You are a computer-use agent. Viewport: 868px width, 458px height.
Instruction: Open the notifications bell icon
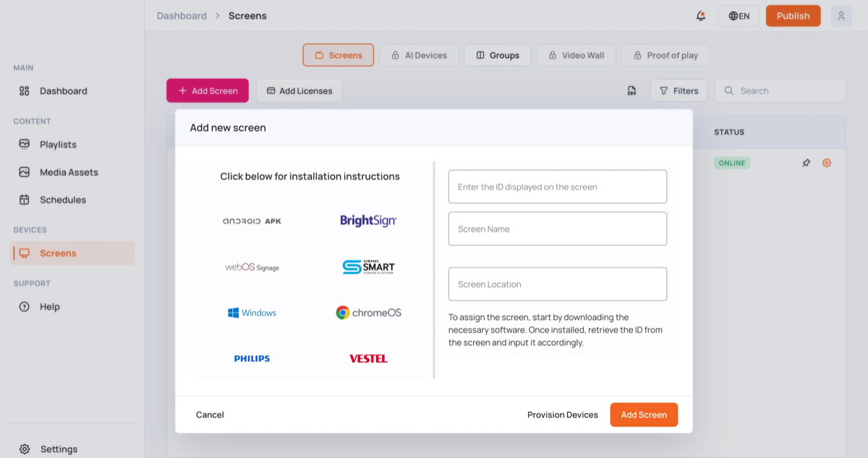click(700, 16)
